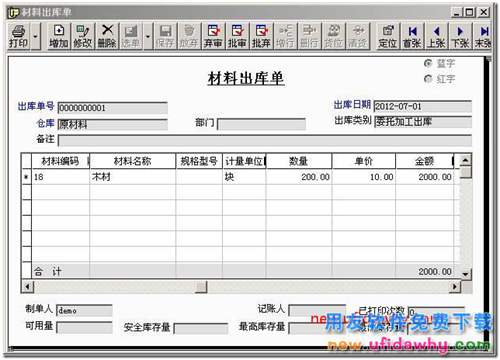Image resolution: width=500 pixels, height=360 pixels.
Task: Click the 保存 save toolbar icon
Action: 165,36
